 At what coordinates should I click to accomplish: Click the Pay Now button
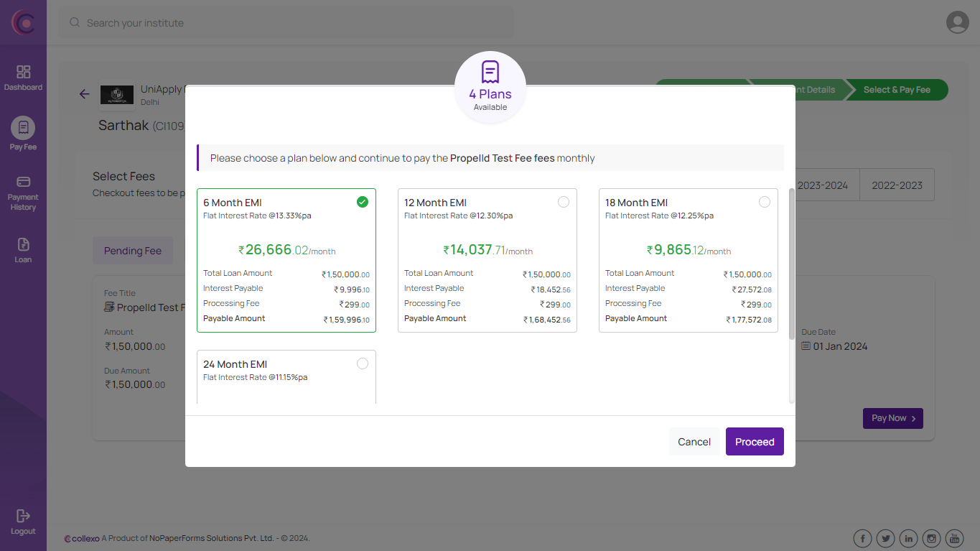coord(892,418)
